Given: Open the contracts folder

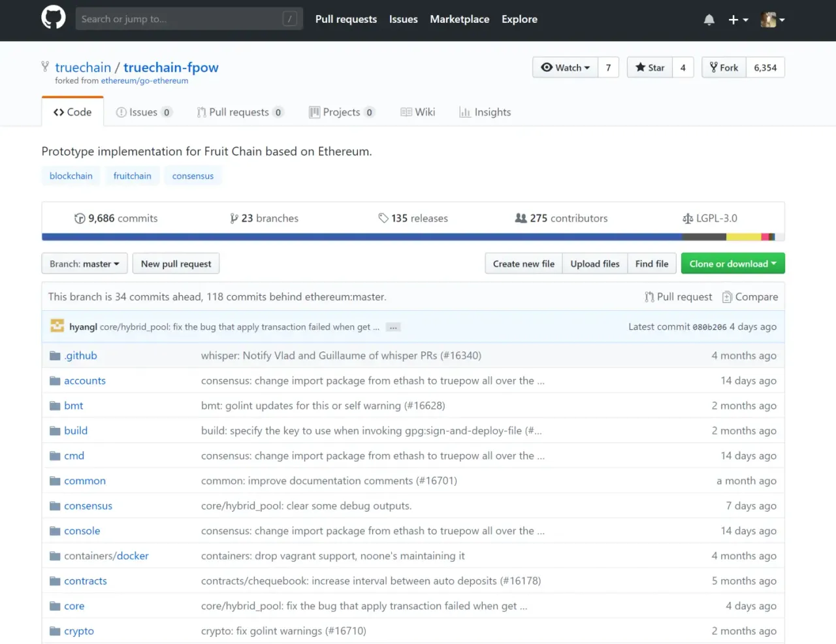Looking at the screenshot, I should tap(86, 581).
